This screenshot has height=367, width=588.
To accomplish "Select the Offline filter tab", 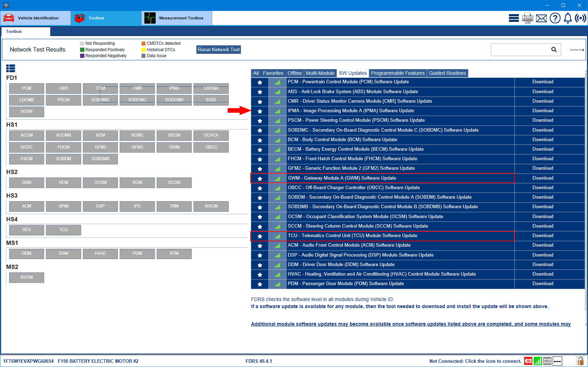I will point(295,73).
